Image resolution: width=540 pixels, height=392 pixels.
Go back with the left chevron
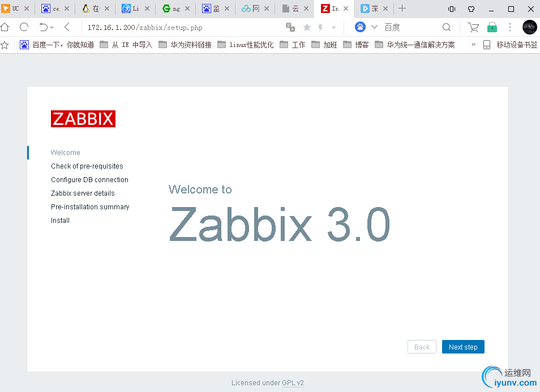tap(67, 27)
